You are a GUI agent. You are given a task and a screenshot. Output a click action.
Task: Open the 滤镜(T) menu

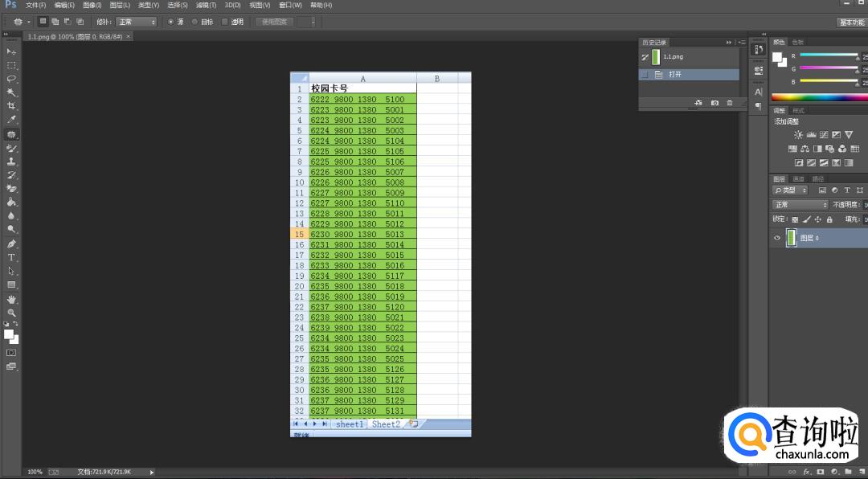pos(206,5)
